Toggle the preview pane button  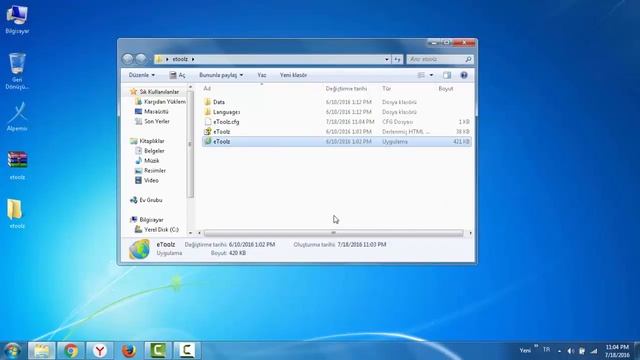pyautogui.click(x=447, y=75)
